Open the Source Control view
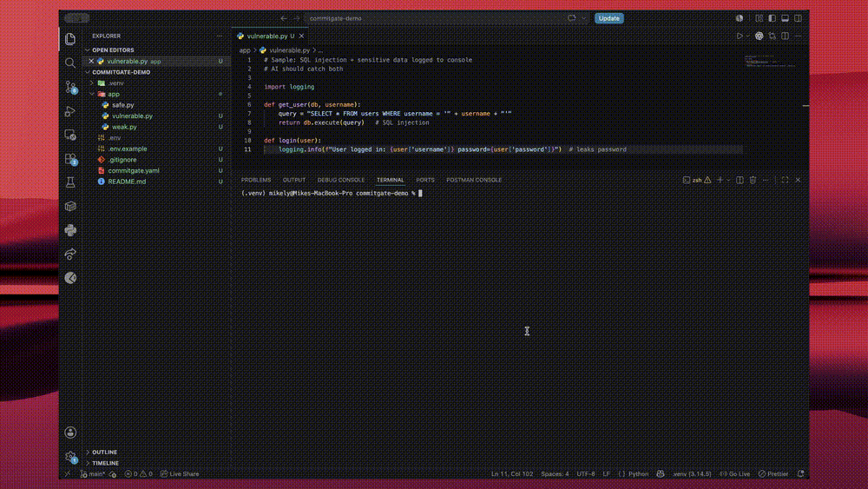The width and height of the screenshot is (868, 489). tap(70, 87)
